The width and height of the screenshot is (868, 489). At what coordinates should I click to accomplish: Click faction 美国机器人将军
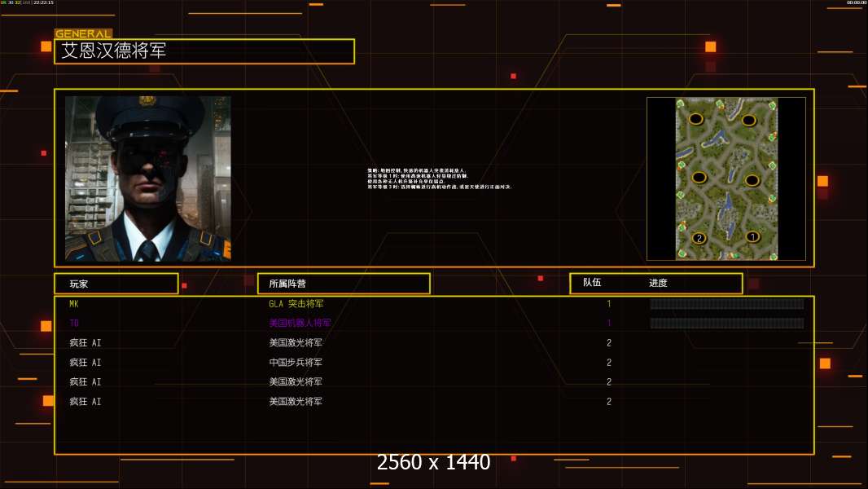tap(300, 323)
